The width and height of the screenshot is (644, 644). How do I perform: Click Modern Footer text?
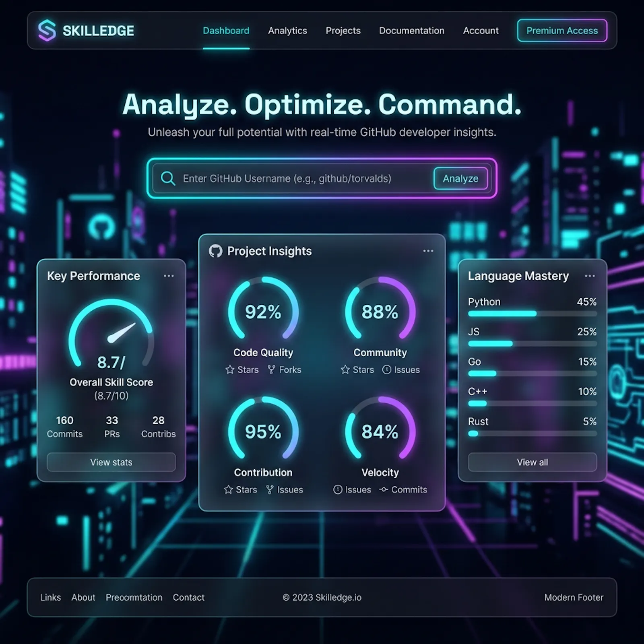[574, 597]
